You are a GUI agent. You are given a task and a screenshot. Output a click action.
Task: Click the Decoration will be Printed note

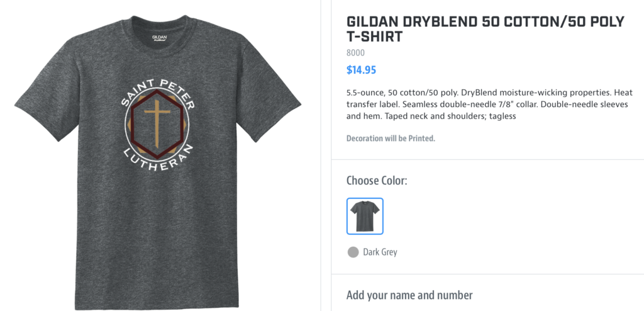(391, 139)
